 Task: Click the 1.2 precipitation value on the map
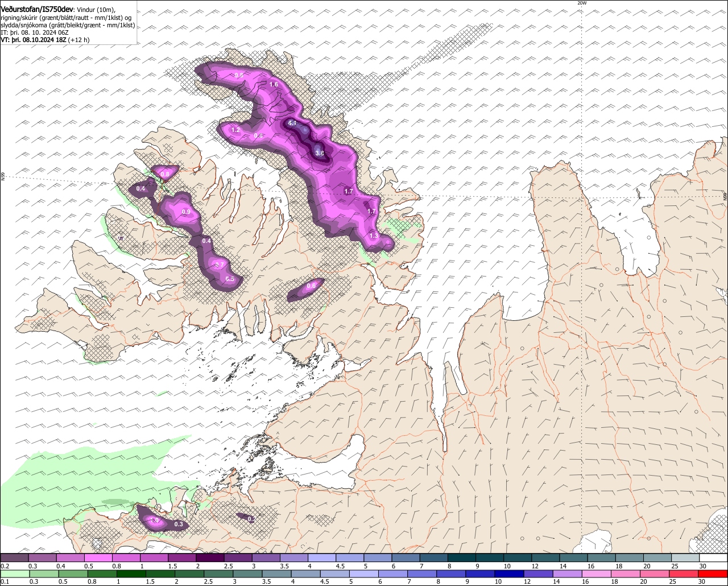point(235,130)
